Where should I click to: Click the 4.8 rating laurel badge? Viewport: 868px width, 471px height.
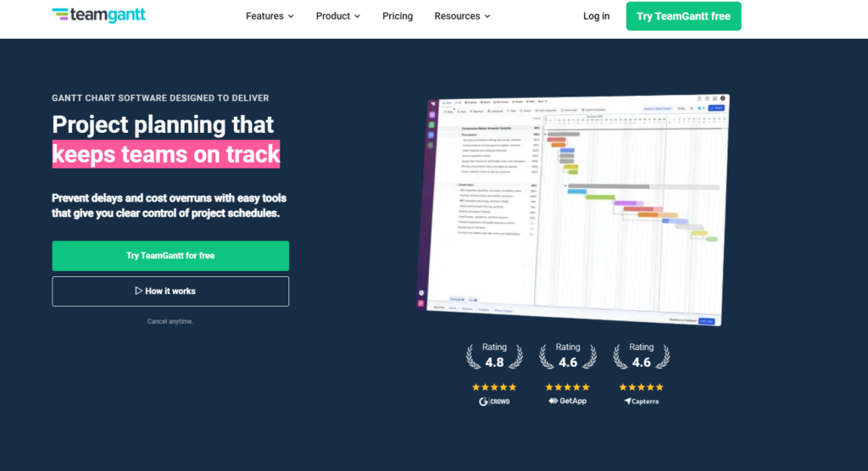(494, 356)
